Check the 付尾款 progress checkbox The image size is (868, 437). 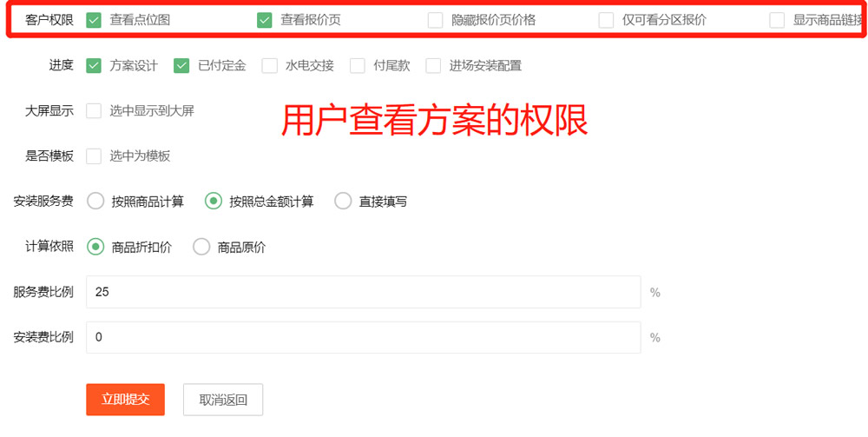coord(358,66)
